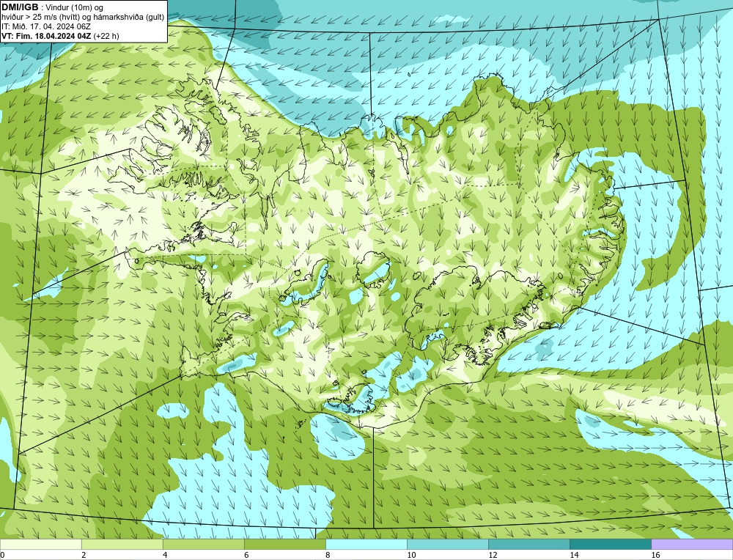733x560 pixels.
Task: Click the 'VT: Fim. 18.04.2024 04Z' text
Action: point(46,36)
